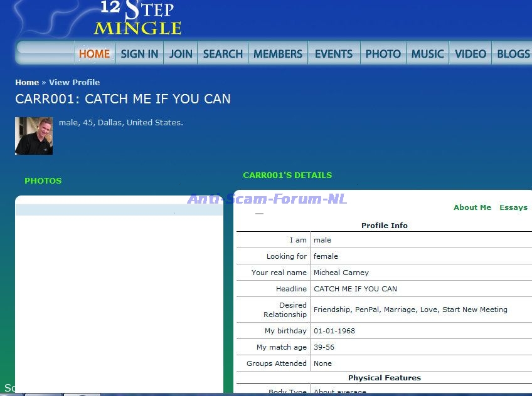
Task: Click the small dash icon above Profile Info
Action: click(259, 214)
